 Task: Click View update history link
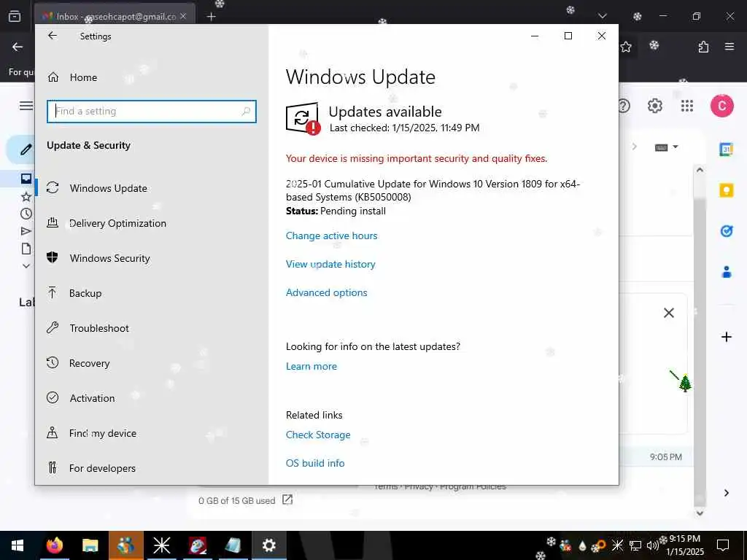[x=330, y=264]
